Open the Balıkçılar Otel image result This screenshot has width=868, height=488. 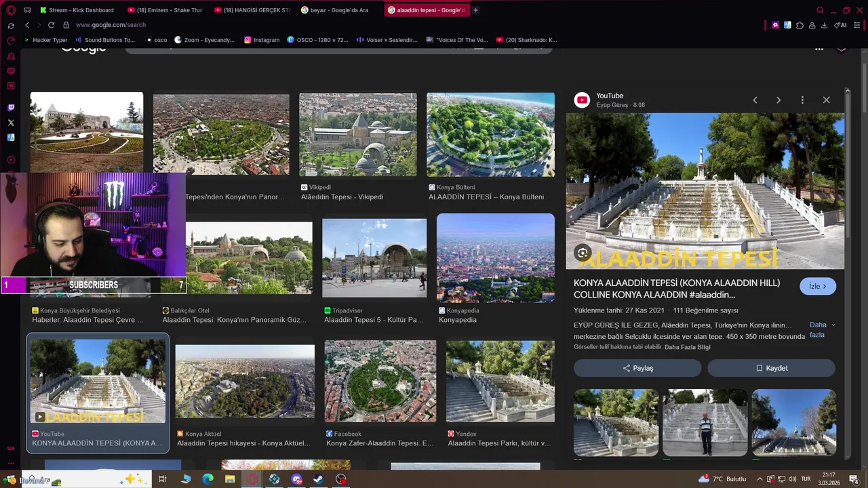(250, 258)
